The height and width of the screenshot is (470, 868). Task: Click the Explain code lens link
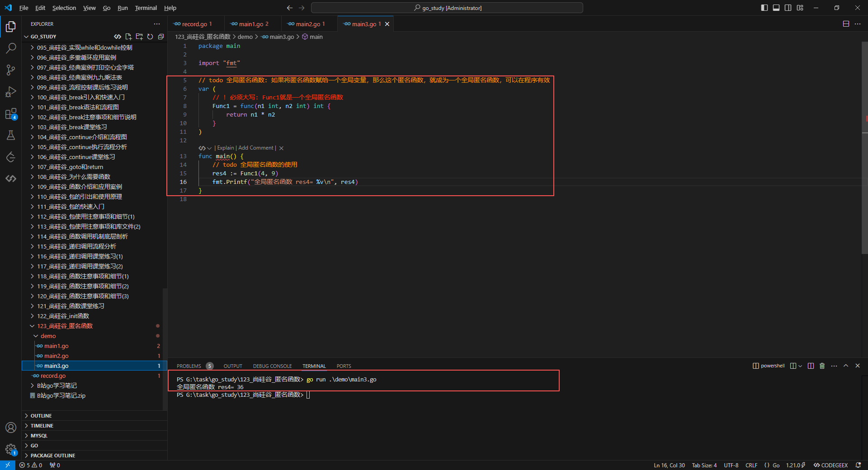(x=226, y=148)
